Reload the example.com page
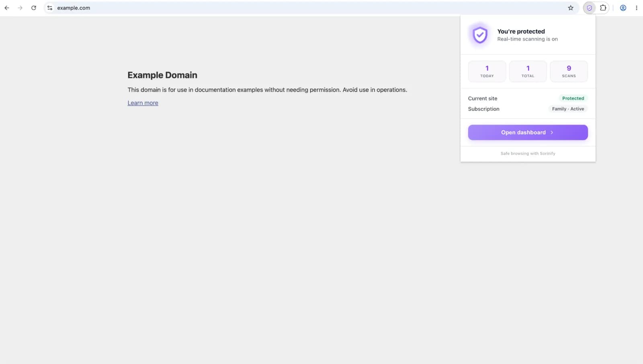The width and height of the screenshot is (643, 364). click(x=34, y=8)
